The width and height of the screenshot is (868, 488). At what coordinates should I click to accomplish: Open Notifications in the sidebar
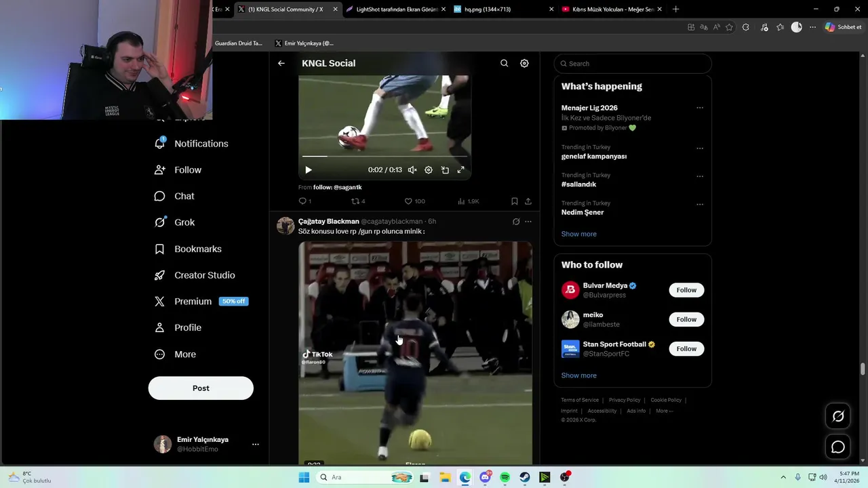191,144
